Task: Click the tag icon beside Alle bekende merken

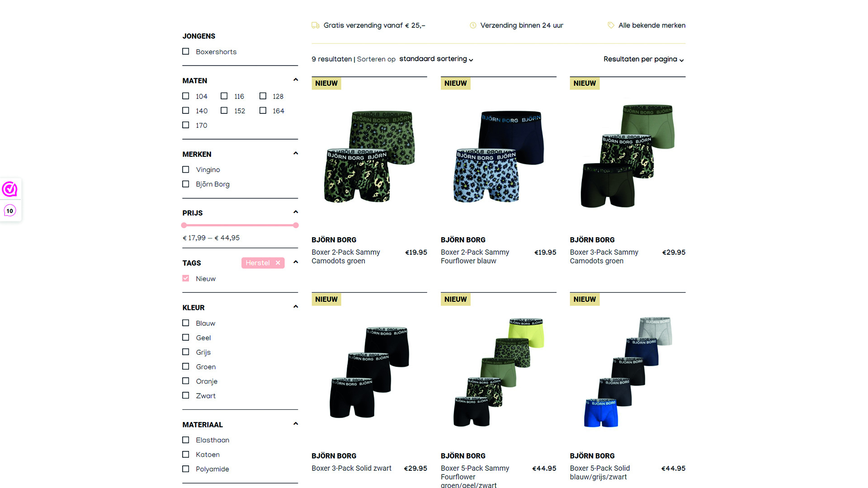Action: coord(611,25)
